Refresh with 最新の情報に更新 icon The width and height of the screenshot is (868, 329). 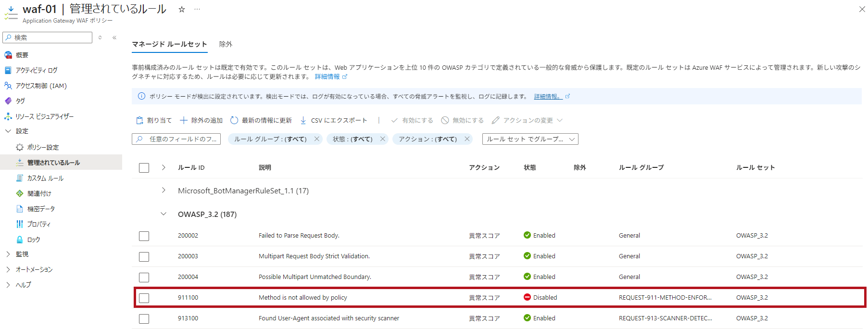234,120
